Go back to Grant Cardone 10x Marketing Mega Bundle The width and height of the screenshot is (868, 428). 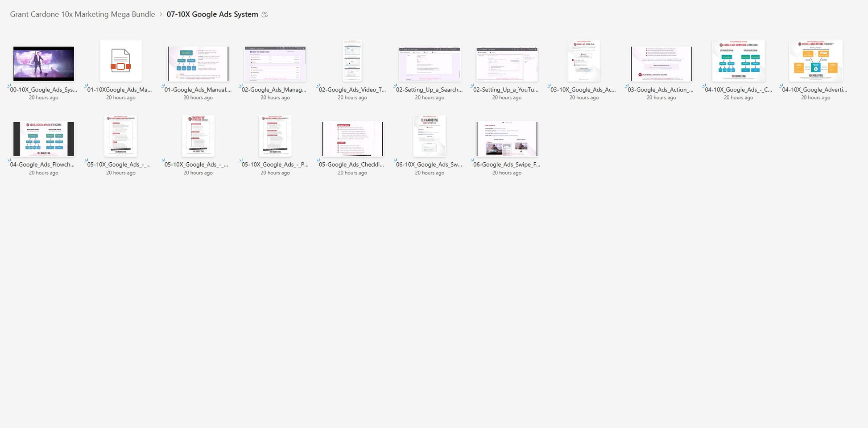click(x=83, y=14)
